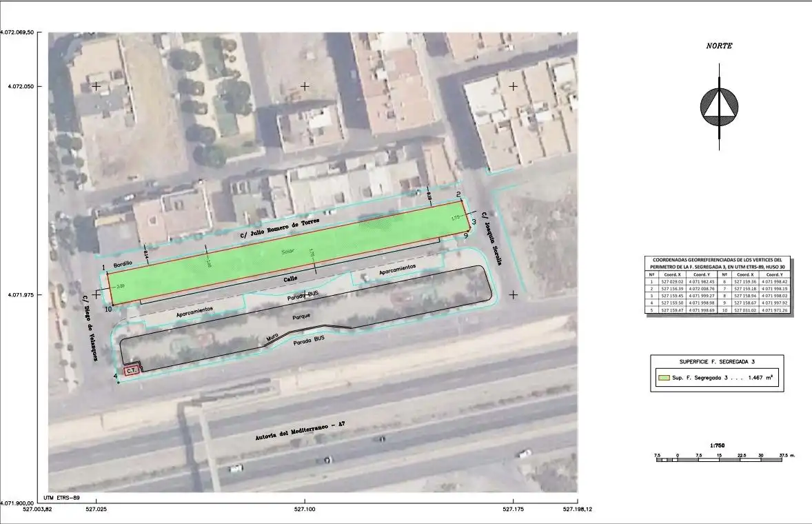Click the 'NORTE' label above the compass
Screen dimensions: 812x524
(720, 46)
